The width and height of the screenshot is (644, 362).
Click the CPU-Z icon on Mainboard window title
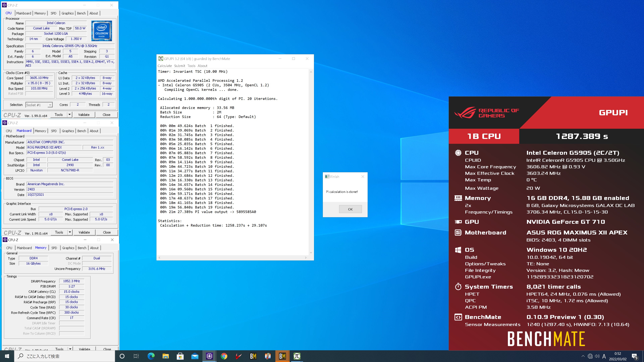pos(5,123)
